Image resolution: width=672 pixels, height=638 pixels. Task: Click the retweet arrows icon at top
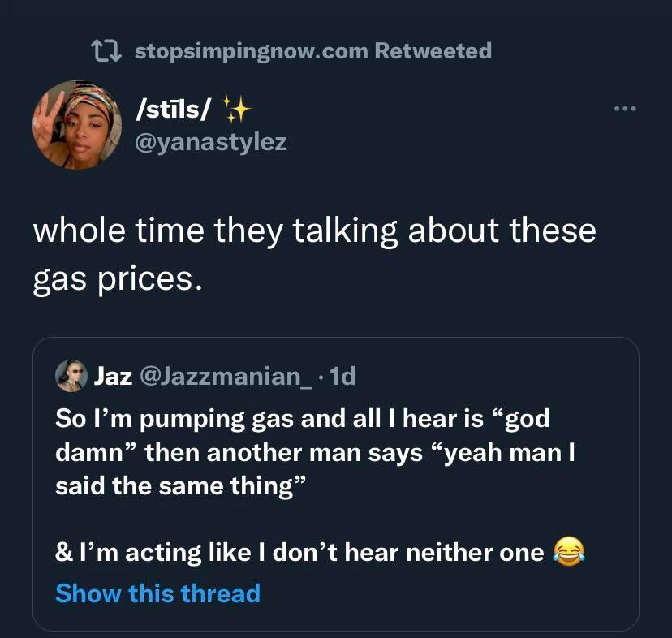coord(107,51)
